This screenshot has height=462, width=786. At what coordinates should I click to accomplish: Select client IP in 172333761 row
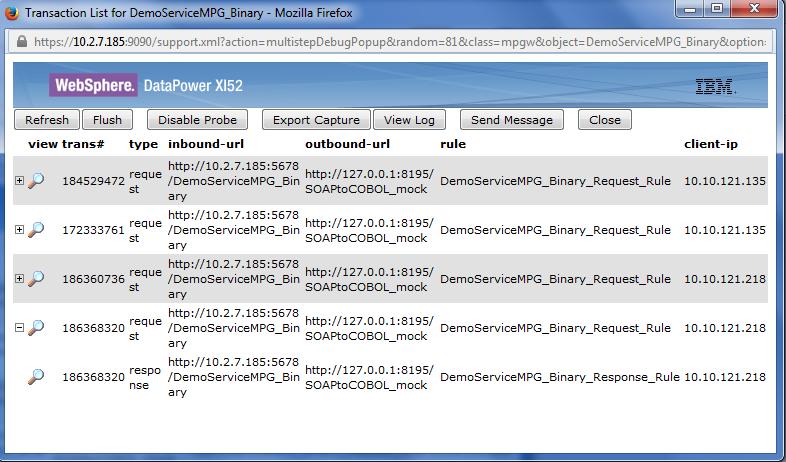tap(725, 230)
